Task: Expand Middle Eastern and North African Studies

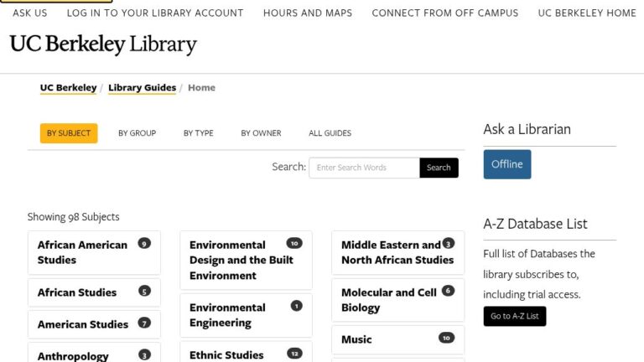Action: point(397,252)
